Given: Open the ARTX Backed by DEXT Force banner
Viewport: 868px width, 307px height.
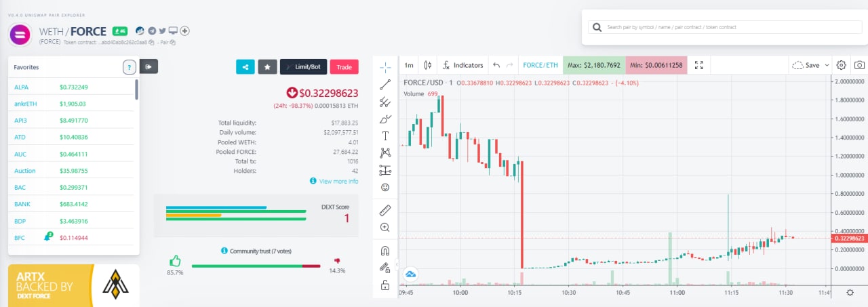Looking at the screenshot, I should 73,285.
